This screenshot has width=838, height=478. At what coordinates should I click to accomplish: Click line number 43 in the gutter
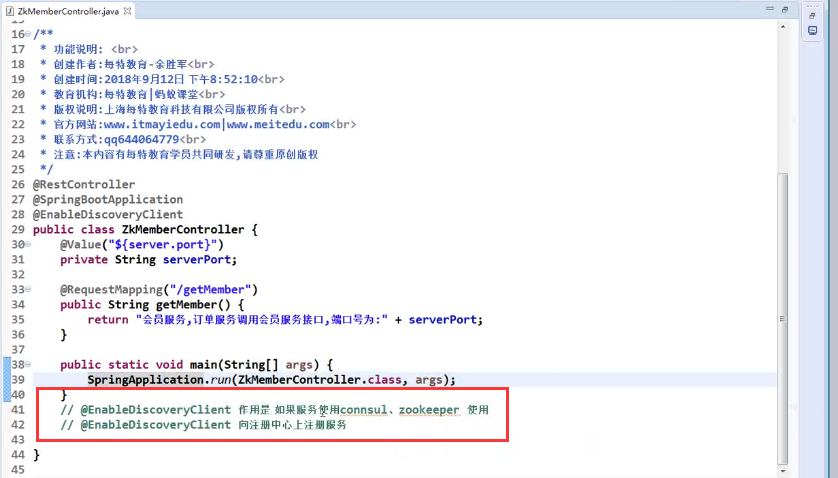coord(18,440)
